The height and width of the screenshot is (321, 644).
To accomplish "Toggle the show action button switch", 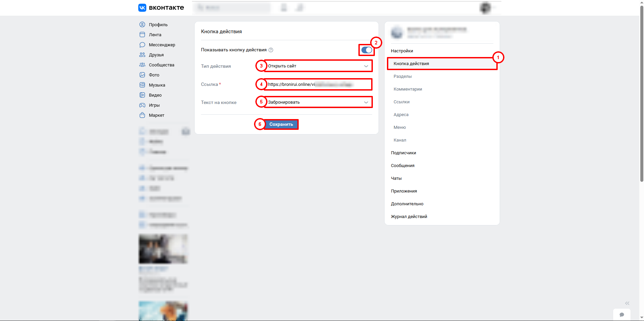I will (366, 50).
